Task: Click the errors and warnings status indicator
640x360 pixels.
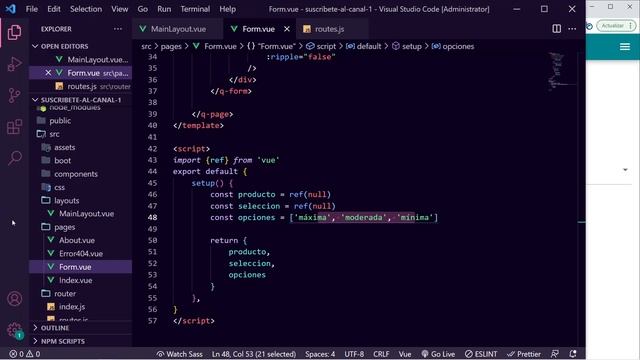Action: (25, 354)
